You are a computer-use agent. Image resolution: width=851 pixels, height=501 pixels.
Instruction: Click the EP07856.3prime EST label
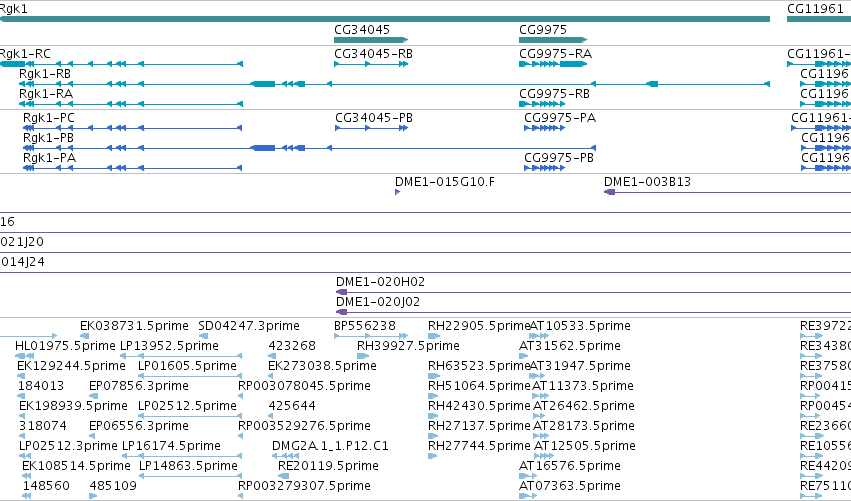pyautogui.click(x=139, y=386)
